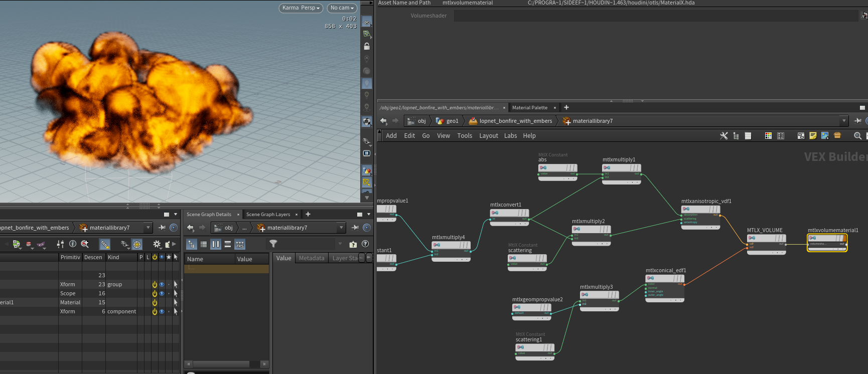This screenshot has width=868, height=374.
Task: Toggle visibility eye for the Scope row
Action: 162,293
